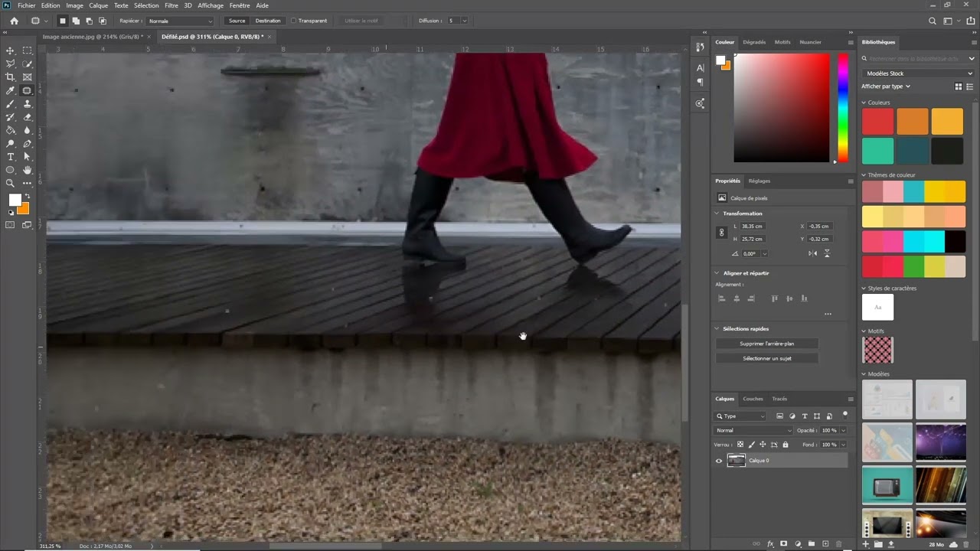This screenshot has height=551, width=980.
Task: Select the Clone Stamp tool
Action: point(28,103)
